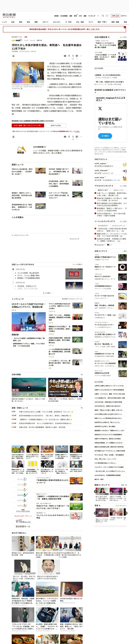
Task: Select the 政治 navigation tab
Action: click(x=28, y=22)
